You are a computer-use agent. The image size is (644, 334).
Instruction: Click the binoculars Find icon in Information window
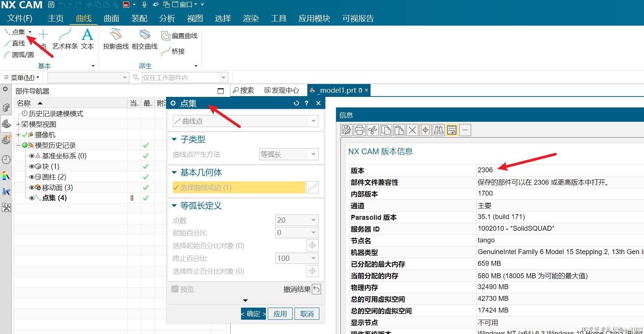439,130
